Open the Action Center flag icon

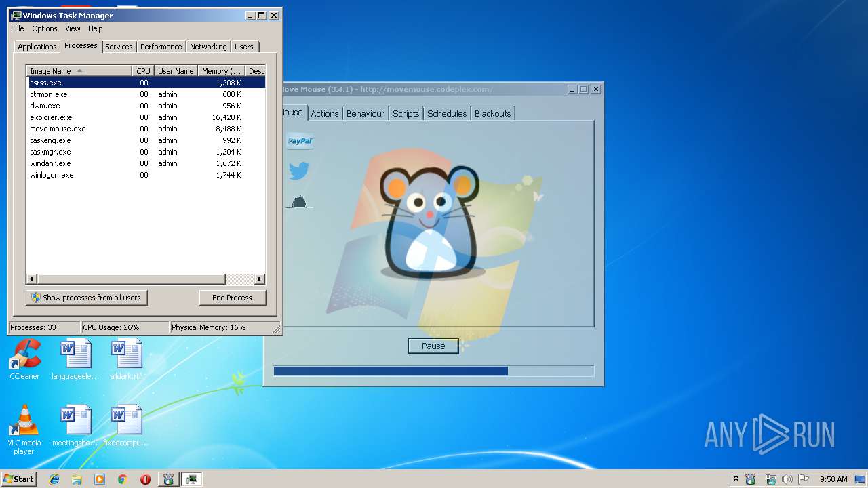[804, 479]
